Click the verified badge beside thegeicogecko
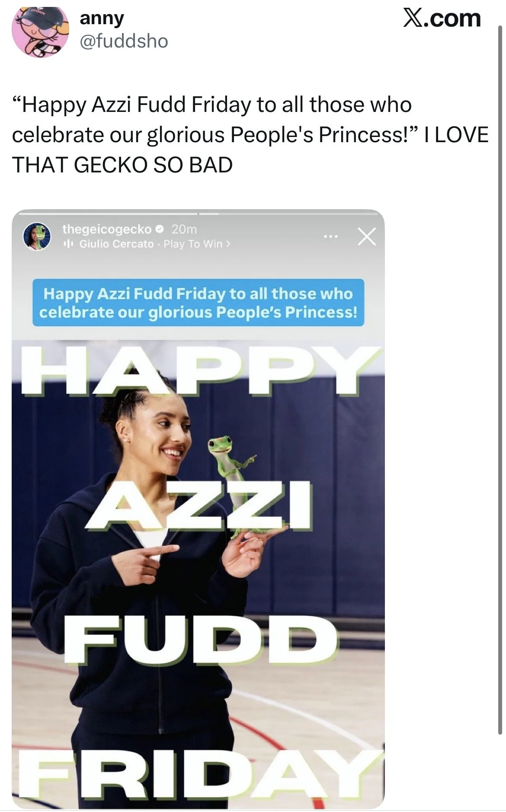Viewport: 506px width, 812px height. (x=159, y=229)
